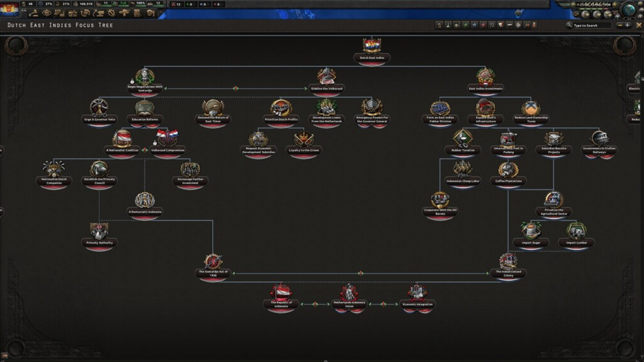This screenshot has width=644, height=362.
Task: Toggle the green star focus filter
Action: click(465, 25)
